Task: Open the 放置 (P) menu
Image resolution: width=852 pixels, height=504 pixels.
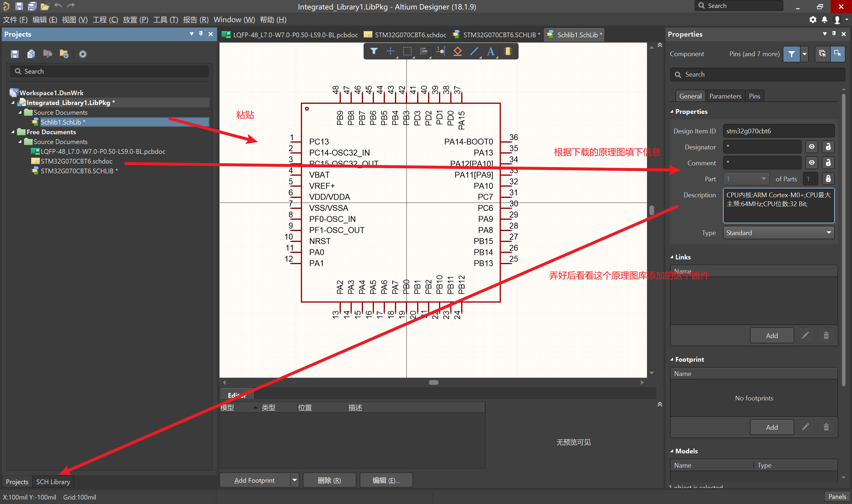Action: (135, 20)
